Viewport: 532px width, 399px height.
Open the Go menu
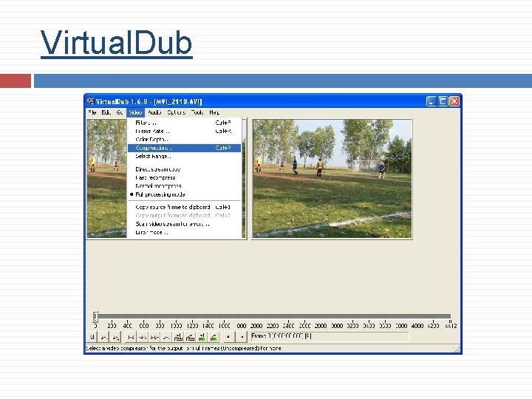(x=120, y=112)
